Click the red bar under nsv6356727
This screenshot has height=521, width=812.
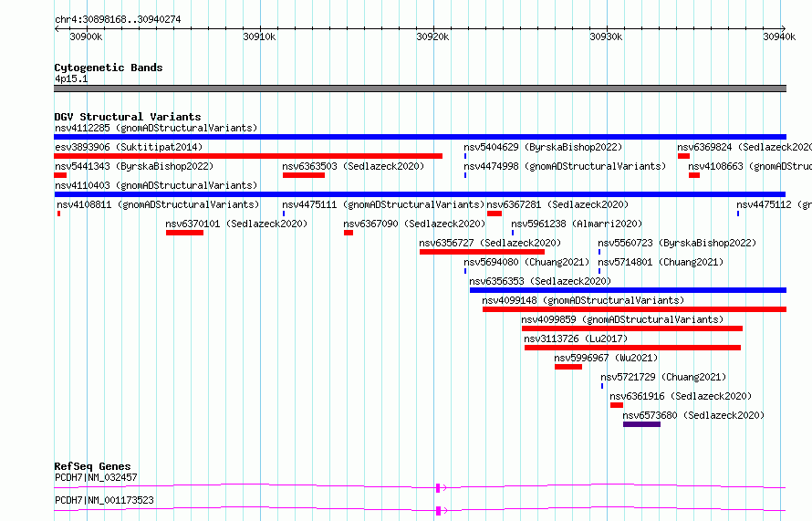pyautogui.click(x=482, y=252)
